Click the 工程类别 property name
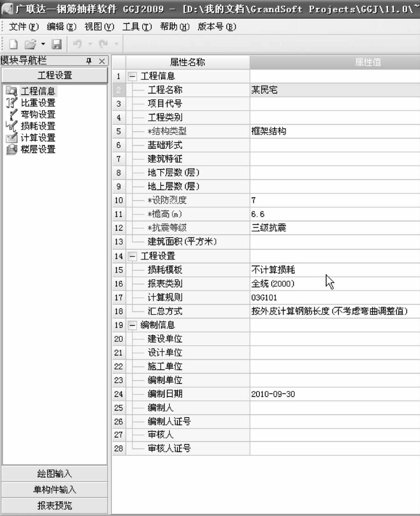This screenshot has width=420, height=516. 165,117
